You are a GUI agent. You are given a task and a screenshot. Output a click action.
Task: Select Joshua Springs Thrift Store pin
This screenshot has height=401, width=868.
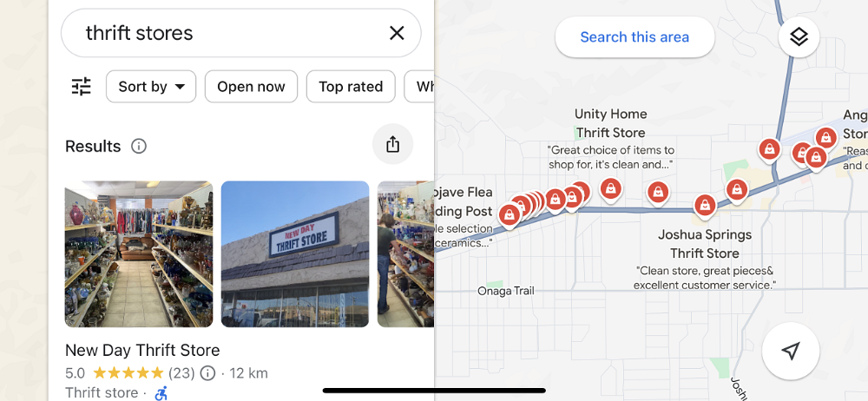tap(705, 205)
